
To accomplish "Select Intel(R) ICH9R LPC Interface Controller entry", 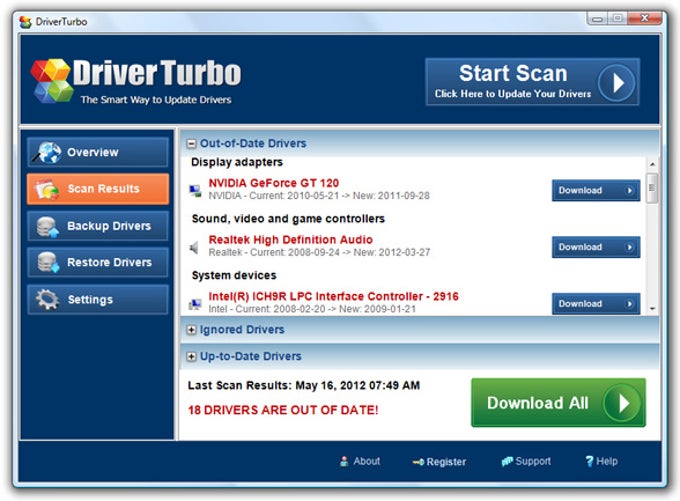I will pos(333,297).
